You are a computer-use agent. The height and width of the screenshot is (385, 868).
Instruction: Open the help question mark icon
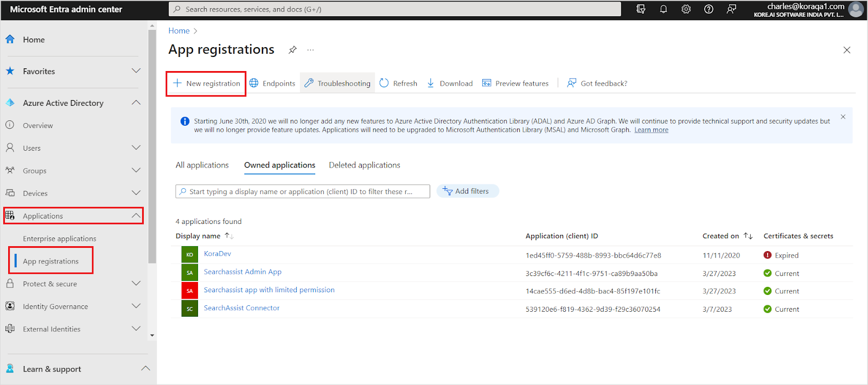(x=709, y=9)
